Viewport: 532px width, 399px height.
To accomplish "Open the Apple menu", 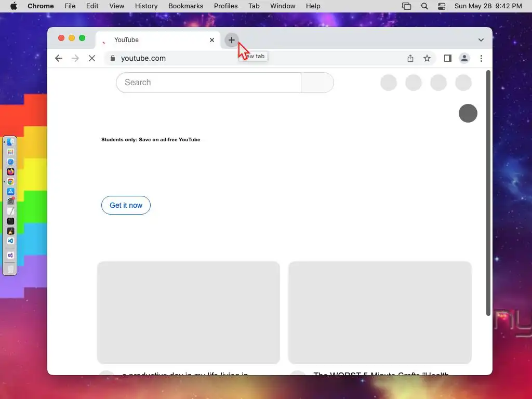I will pos(14,6).
